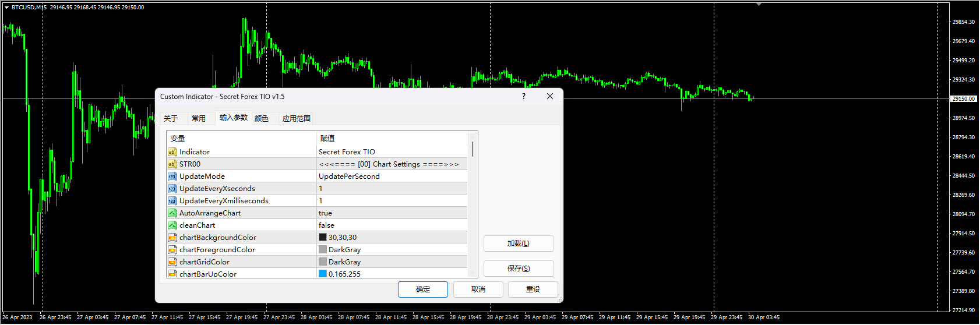This screenshot has width=980, height=325.
Task: Select the chartBackgroundColor variable name
Action: pos(218,238)
